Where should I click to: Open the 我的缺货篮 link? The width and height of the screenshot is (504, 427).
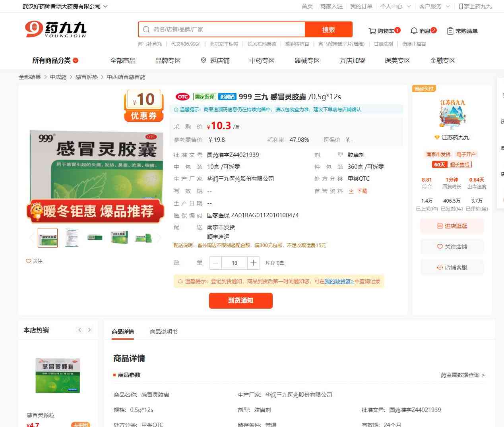339,281
